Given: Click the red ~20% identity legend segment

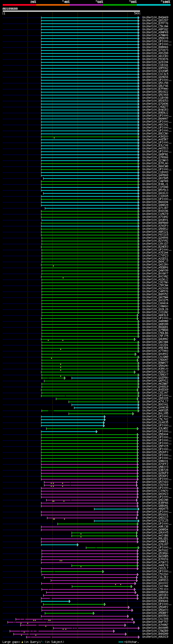Looking at the screenshot, I should 19,5.
